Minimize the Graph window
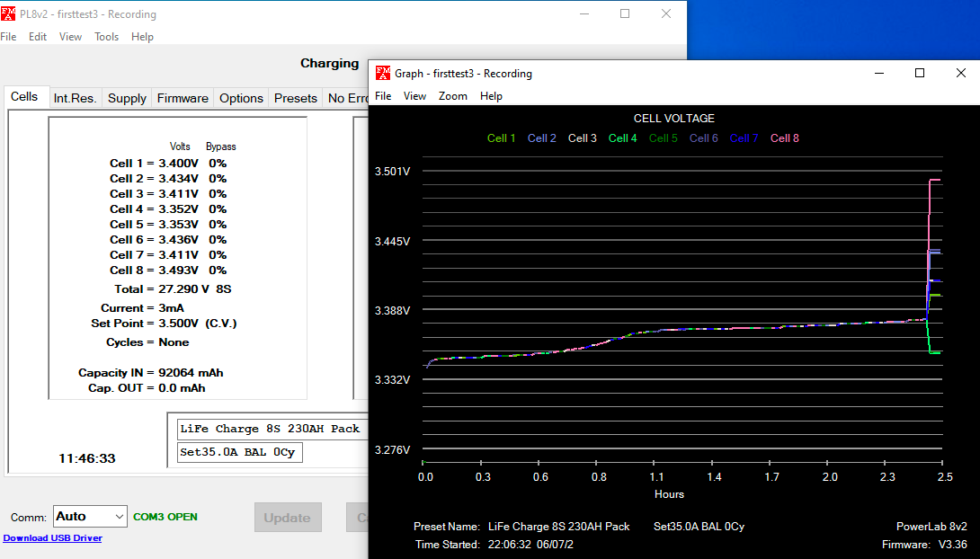The width and height of the screenshot is (980, 559). (878, 73)
